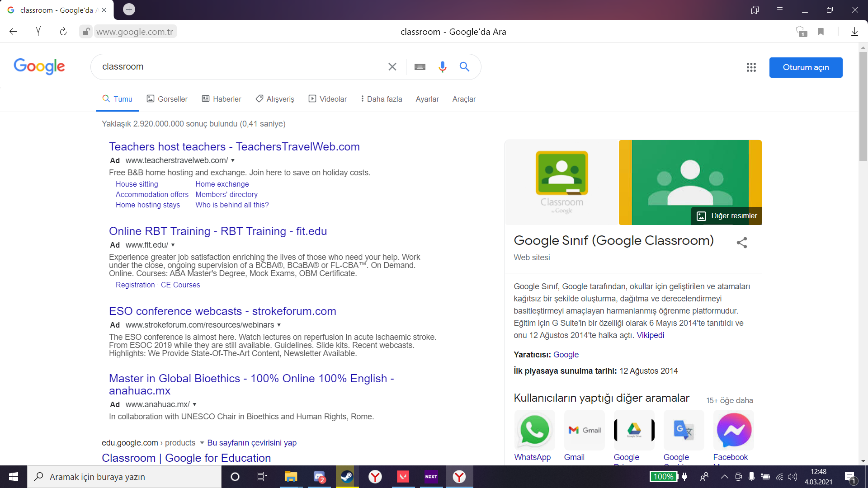The height and width of the screenshot is (488, 868).
Task: Expand the www.fit.edu ad dropdown arrow
Action: [x=173, y=245]
